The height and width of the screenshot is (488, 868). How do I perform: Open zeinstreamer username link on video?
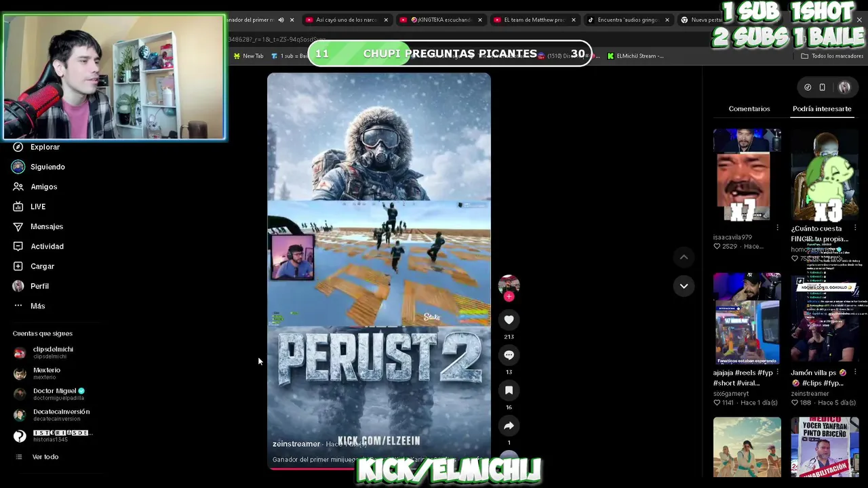click(x=296, y=444)
